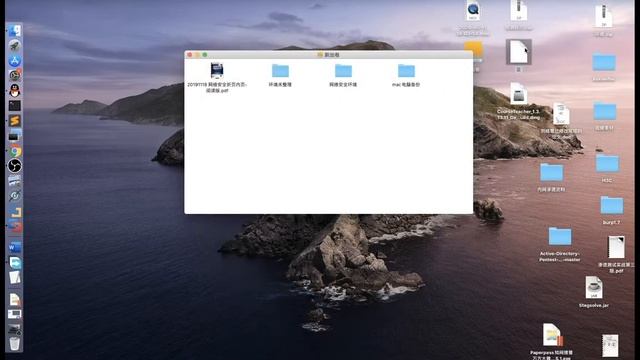
Task: Select the Paperpass file on desktop
Action: (x=552, y=336)
